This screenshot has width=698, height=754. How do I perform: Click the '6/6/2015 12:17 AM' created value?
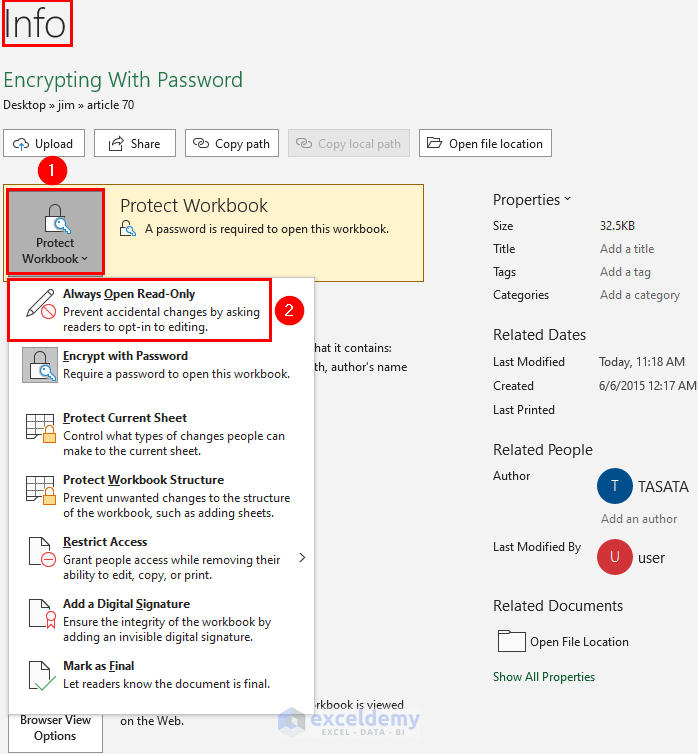click(x=647, y=386)
